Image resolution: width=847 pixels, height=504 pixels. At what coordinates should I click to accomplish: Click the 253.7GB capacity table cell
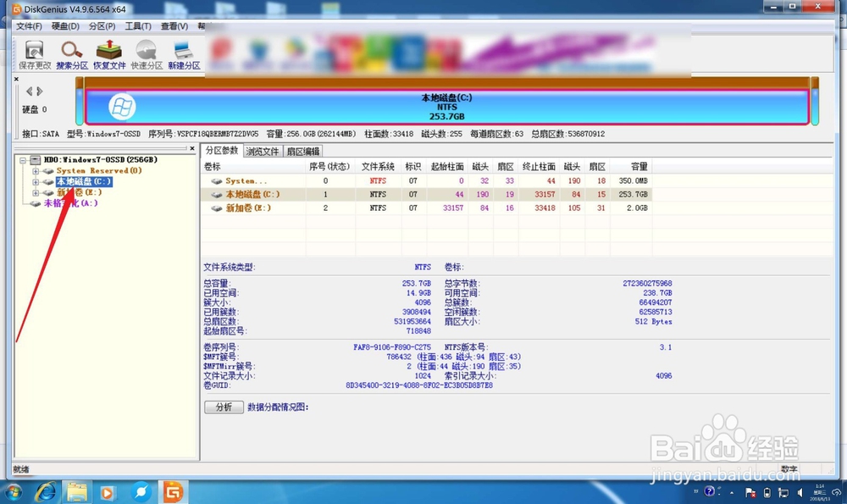tap(633, 195)
